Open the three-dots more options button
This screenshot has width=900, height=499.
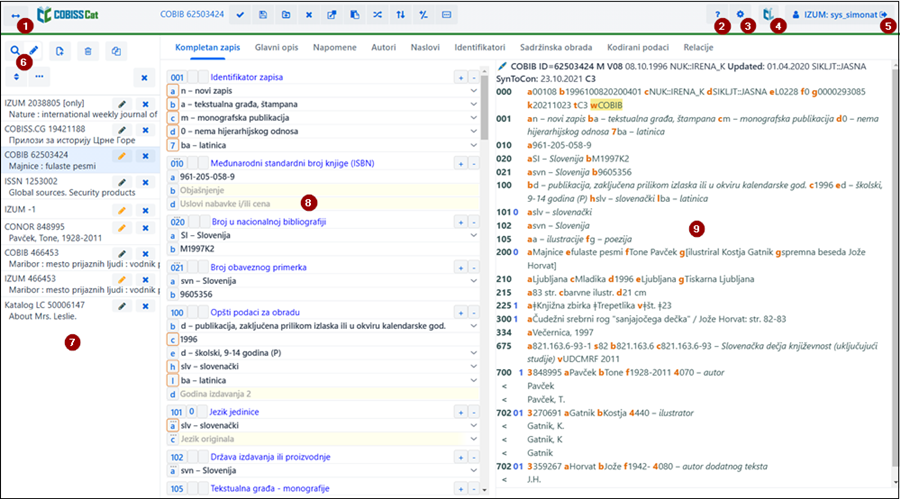(39, 76)
